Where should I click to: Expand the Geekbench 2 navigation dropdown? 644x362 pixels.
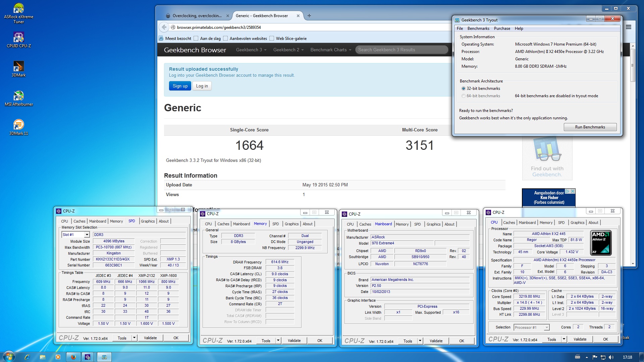pyautogui.click(x=288, y=50)
